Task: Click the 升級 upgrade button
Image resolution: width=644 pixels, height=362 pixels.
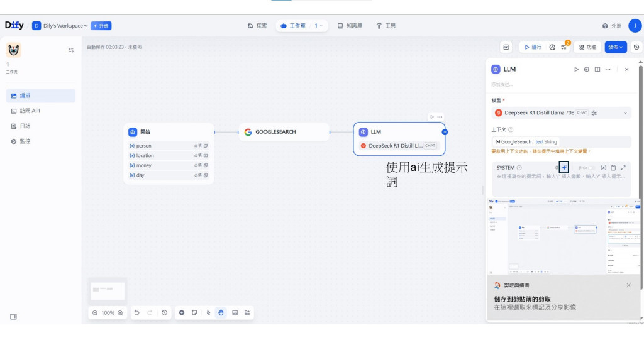Action: [101, 25]
